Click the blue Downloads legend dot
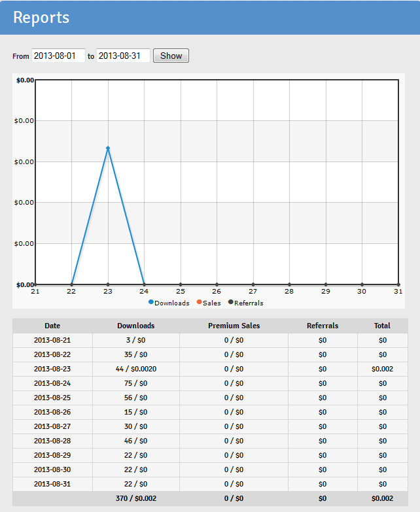 tap(151, 302)
